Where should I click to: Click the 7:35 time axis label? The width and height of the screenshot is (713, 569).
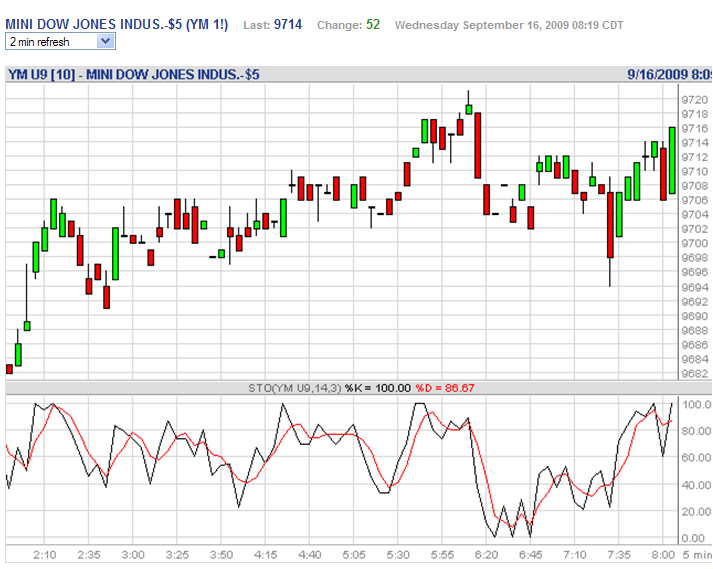pos(619,555)
